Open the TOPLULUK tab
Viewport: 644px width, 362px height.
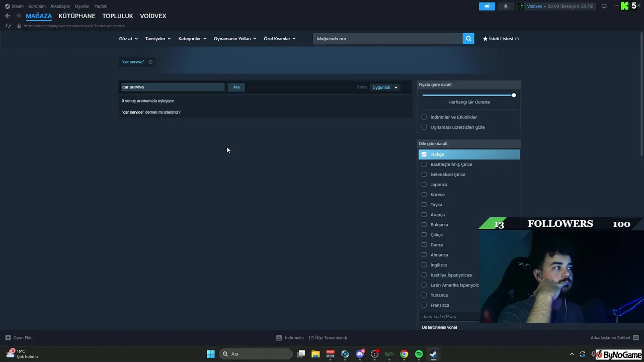click(118, 16)
